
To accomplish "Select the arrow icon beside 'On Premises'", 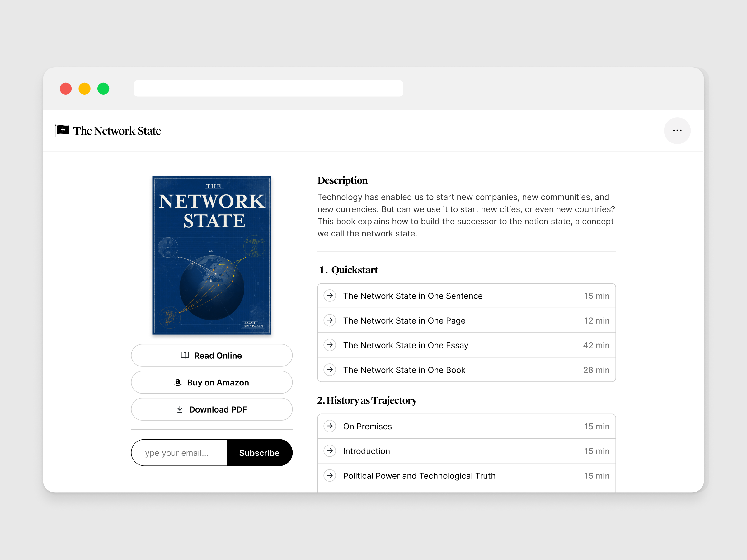I will point(330,426).
